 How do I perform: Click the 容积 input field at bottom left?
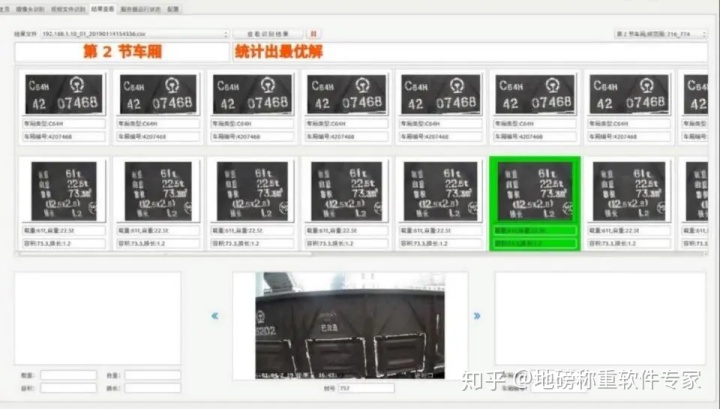point(68,388)
